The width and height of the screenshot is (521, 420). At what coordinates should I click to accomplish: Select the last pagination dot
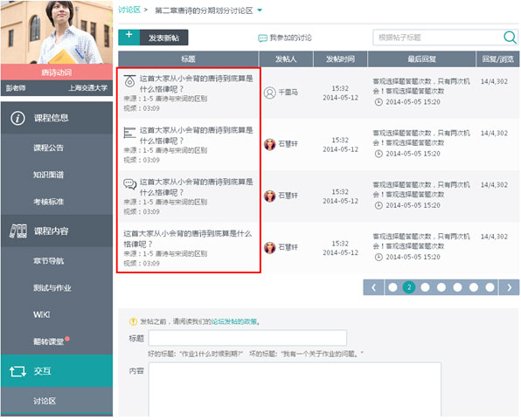click(x=490, y=287)
